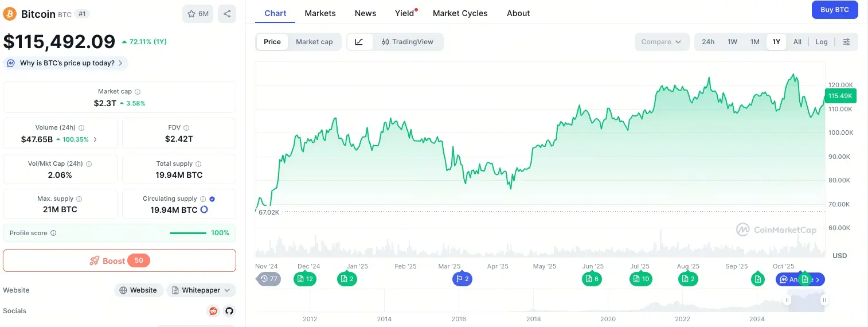Viewport: 868px width, 327px height.
Task: Click Why is BTC's price up today
Action: pos(67,63)
